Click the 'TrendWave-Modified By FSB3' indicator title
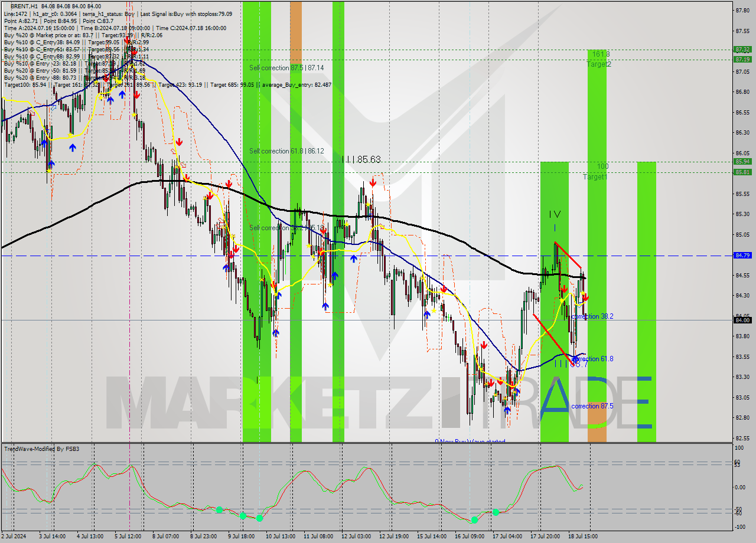This screenshot has width=756, height=543. (x=41, y=449)
